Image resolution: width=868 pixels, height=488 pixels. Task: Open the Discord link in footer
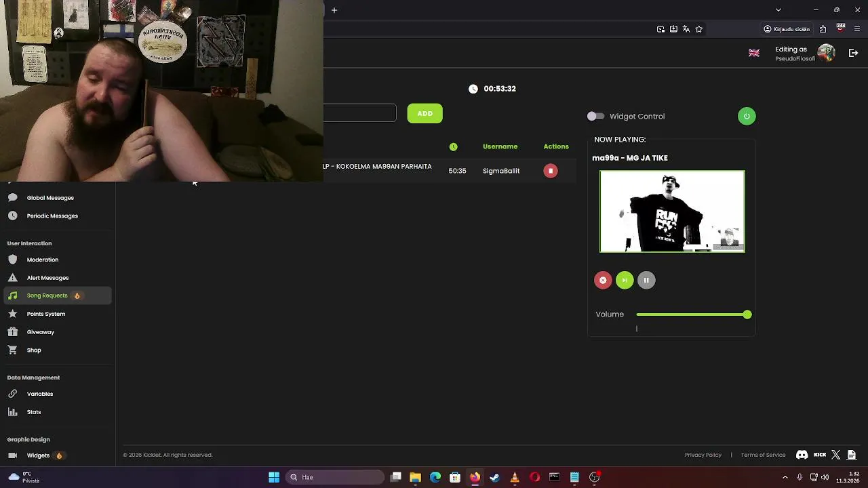pyautogui.click(x=802, y=455)
